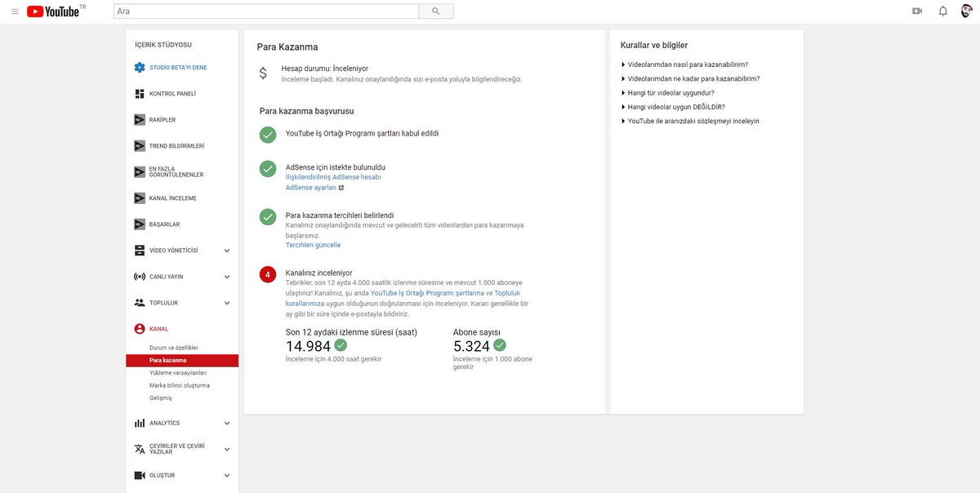
Task: Click the green check for monetization preferences
Action: 268,217
